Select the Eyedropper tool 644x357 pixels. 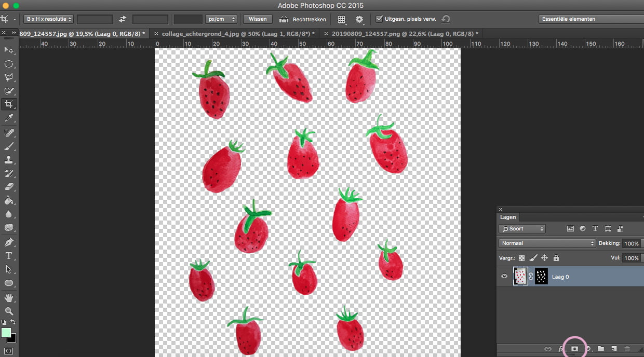pos(9,118)
